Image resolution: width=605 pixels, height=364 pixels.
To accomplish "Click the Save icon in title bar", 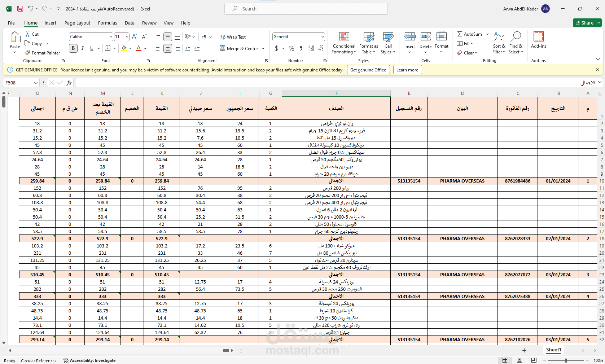I will click(x=20, y=9).
